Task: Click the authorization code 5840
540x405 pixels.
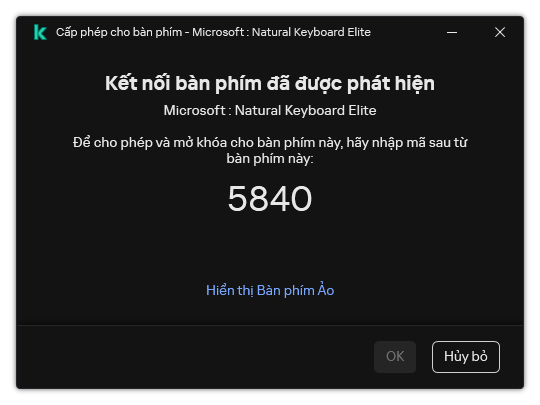Action: tap(270, 199)
